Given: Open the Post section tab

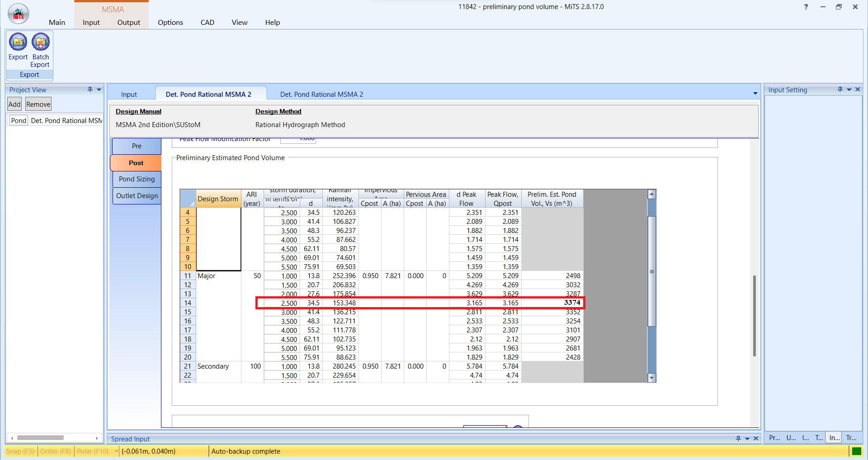Looking at the screenshot, I should pos(136,163).
